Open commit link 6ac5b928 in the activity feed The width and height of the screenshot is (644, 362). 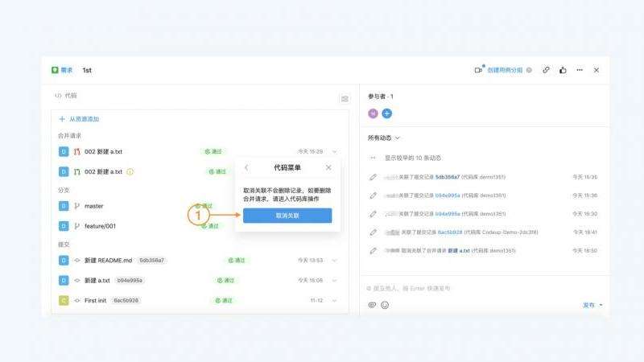coord(450,232)
